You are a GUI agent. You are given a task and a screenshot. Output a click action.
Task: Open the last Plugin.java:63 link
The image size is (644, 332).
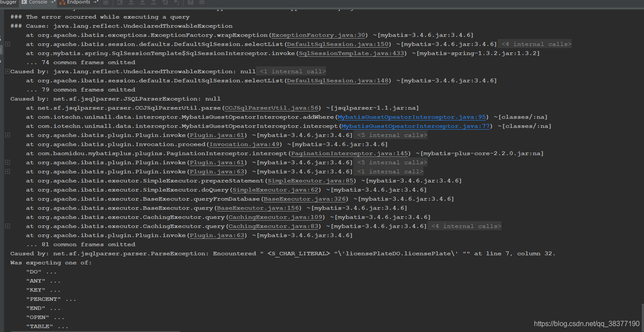(217, 235)
